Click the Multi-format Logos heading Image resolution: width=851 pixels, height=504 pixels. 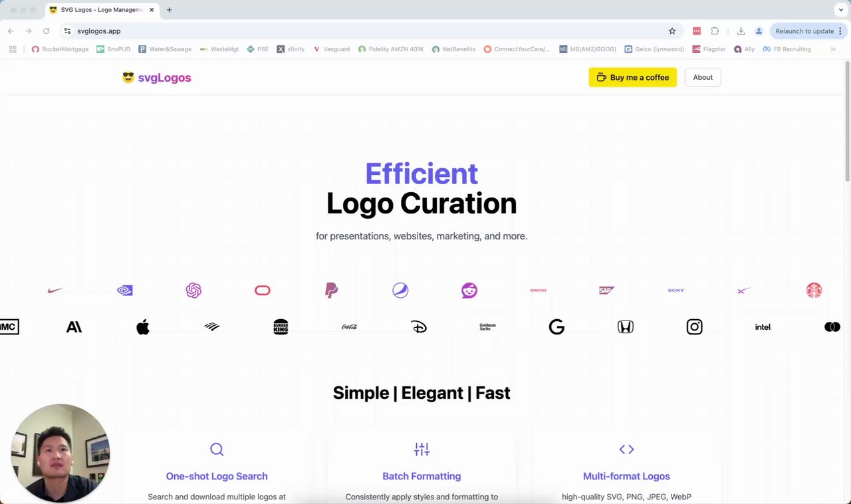point(626,476)
